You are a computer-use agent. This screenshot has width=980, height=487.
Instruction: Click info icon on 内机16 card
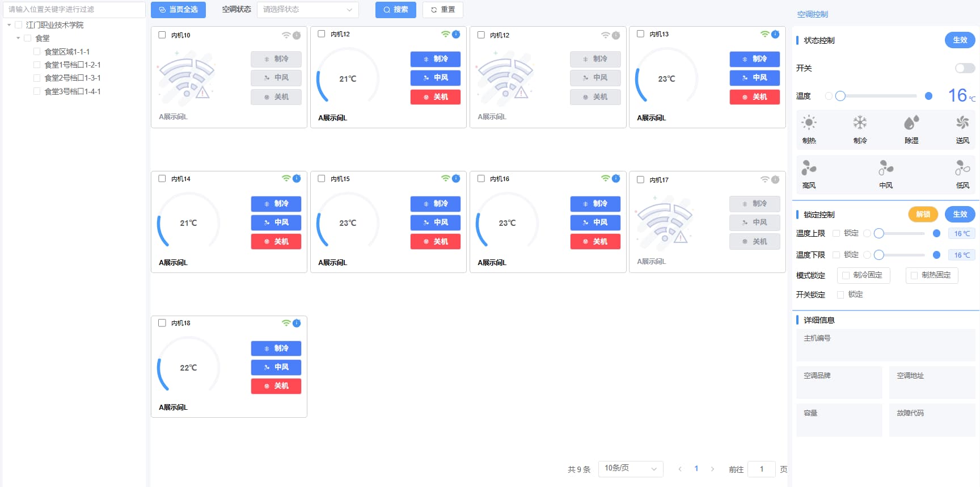tap(616, 178)
